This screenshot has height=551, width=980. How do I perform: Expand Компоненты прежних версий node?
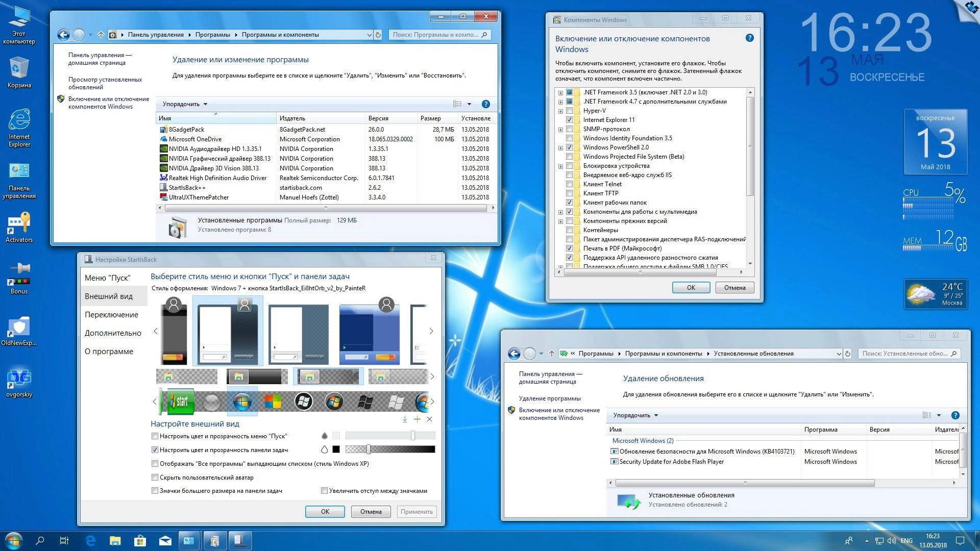click(x=560, y=221)
